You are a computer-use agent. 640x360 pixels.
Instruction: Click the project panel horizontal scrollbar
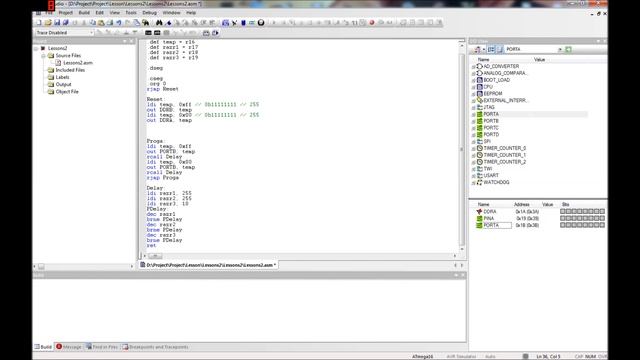click(x=84, y=267)
